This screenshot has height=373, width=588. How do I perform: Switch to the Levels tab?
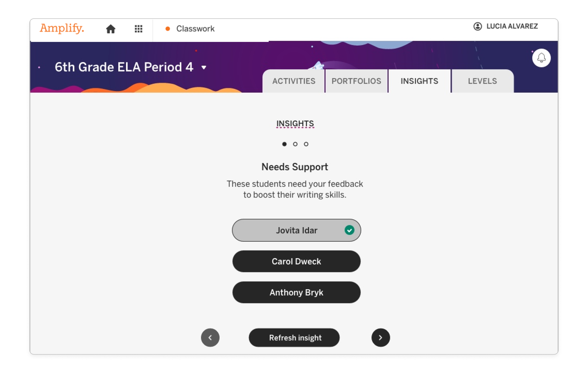(x=482, y=81)
